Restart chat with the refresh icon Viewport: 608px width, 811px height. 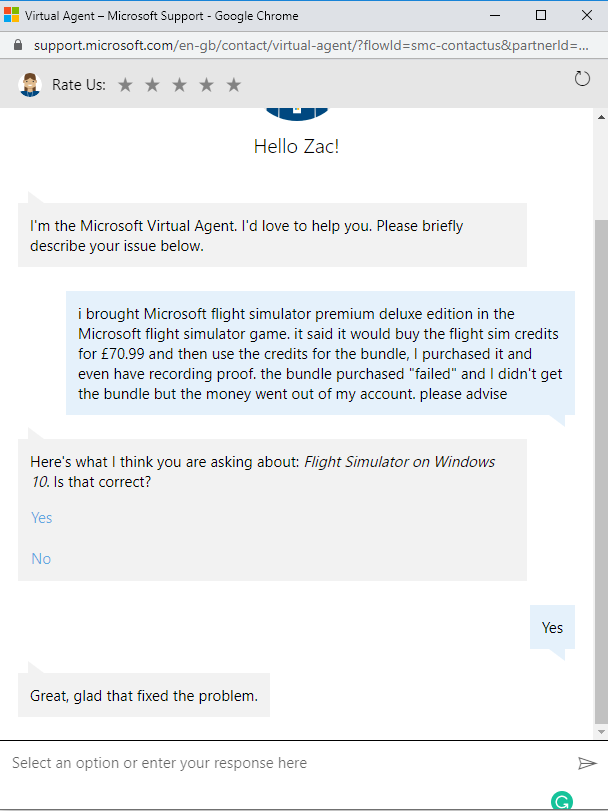(582, 79)
